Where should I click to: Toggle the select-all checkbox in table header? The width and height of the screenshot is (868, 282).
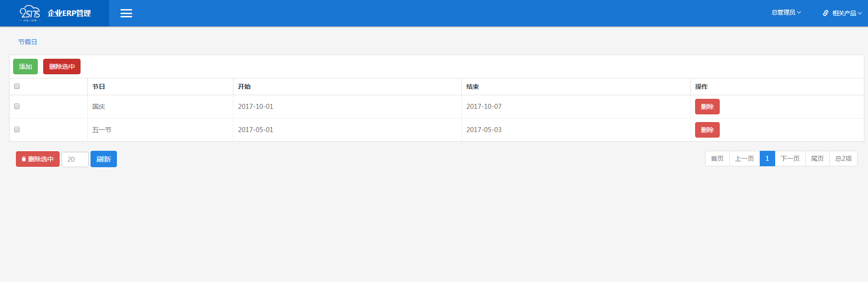tap(17, 86)
